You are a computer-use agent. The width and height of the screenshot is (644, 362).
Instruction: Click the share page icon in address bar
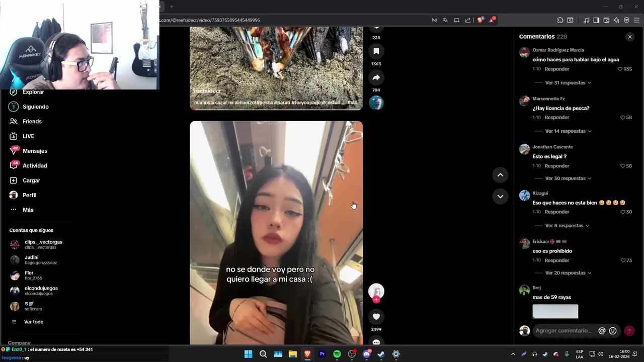coord(468,20)
